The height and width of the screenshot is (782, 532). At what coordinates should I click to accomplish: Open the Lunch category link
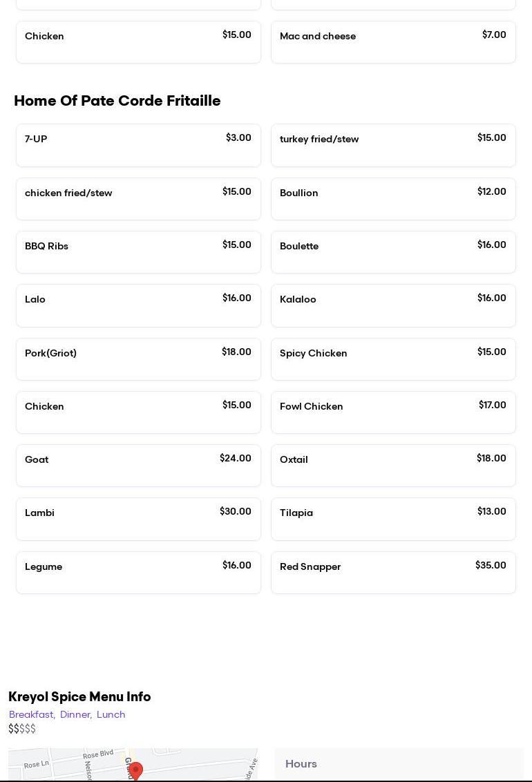(x=111, y=715)
